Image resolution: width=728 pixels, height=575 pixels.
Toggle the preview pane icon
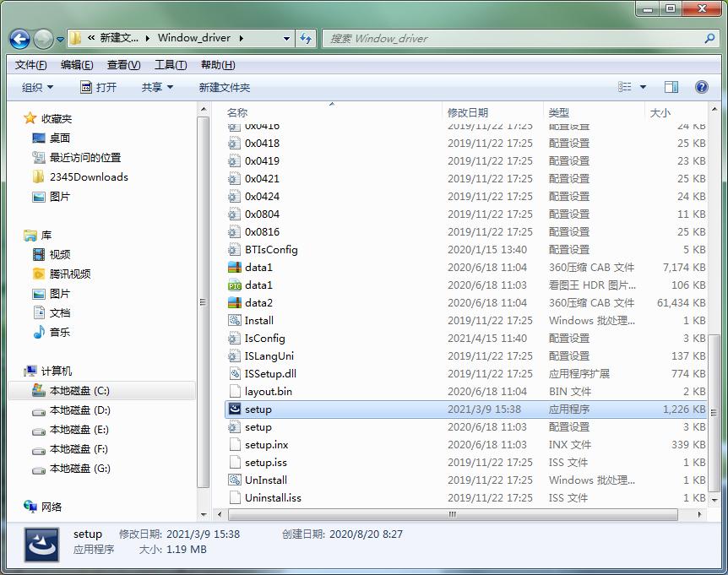[x=671, y=87]
